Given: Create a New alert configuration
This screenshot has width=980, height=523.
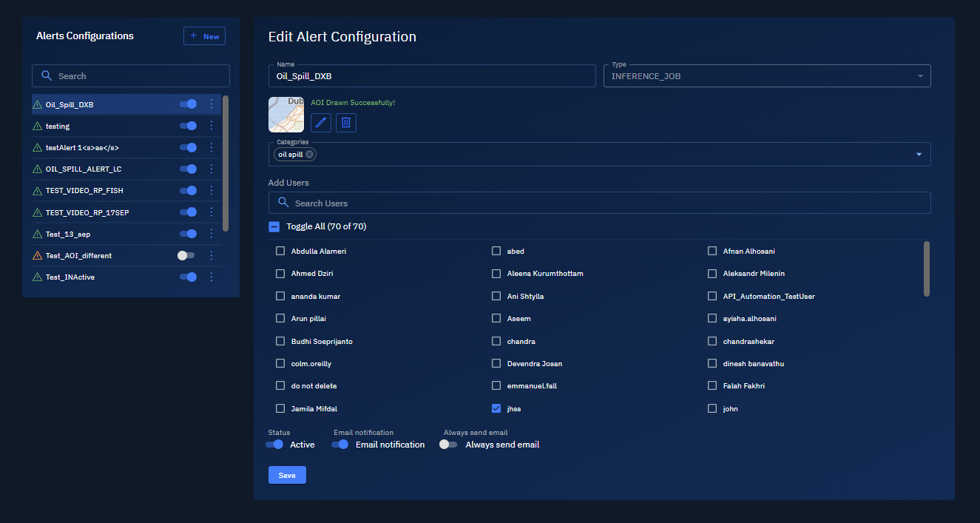Looking at the screenshot, I should click(204, 36).
